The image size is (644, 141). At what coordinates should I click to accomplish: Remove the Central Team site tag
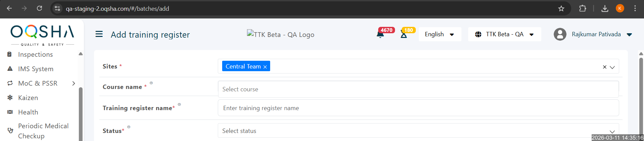pos(265,67)
